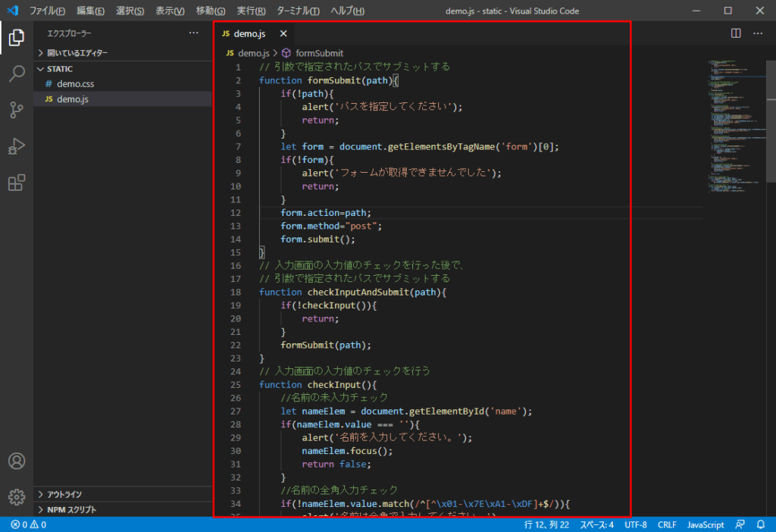Open encoding options via UTF-8 indicator
The width and height of the screenshot is (776, 532).
coord(635,524)
